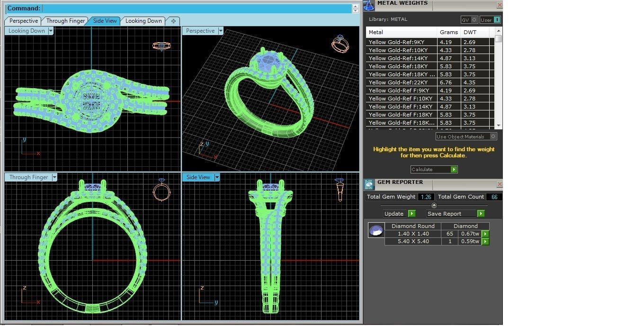Click the Perspective viewport title label
The image size is (644, 327).
pos(200,31)
